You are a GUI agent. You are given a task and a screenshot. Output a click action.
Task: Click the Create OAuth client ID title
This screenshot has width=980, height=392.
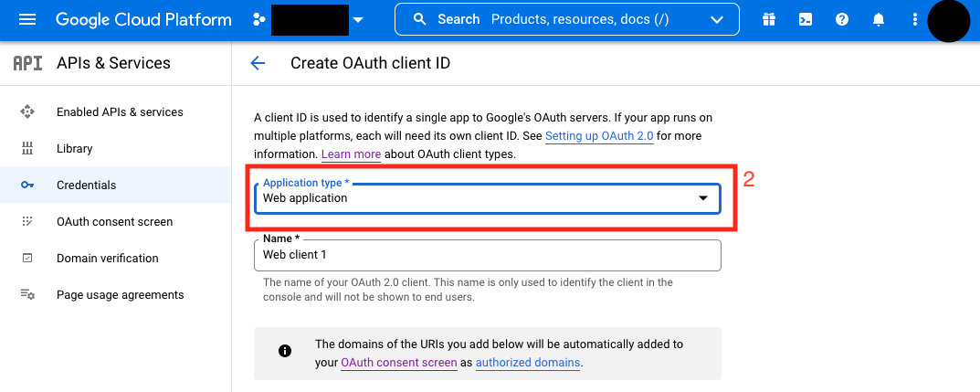tap(370, 63)
